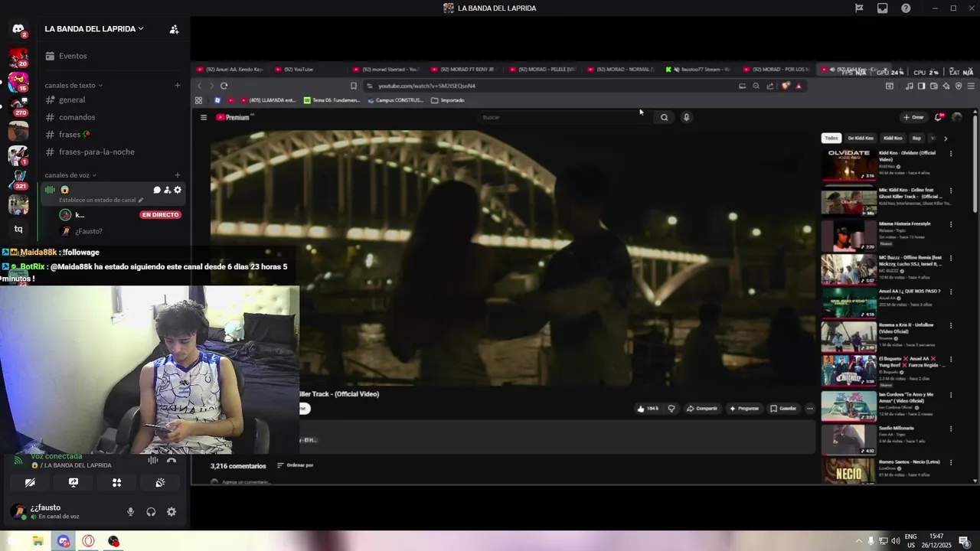Open 'Misma Historia Freestyle' video thumbnail
Screen dimensions: 980x551
tap(849, 236)
